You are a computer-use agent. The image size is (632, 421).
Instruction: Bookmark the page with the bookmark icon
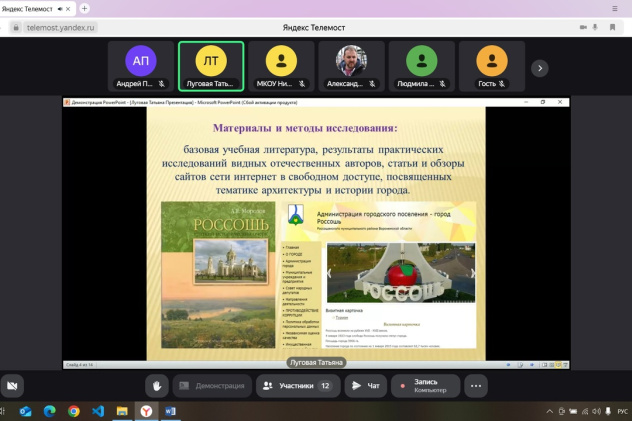point(612,27)
